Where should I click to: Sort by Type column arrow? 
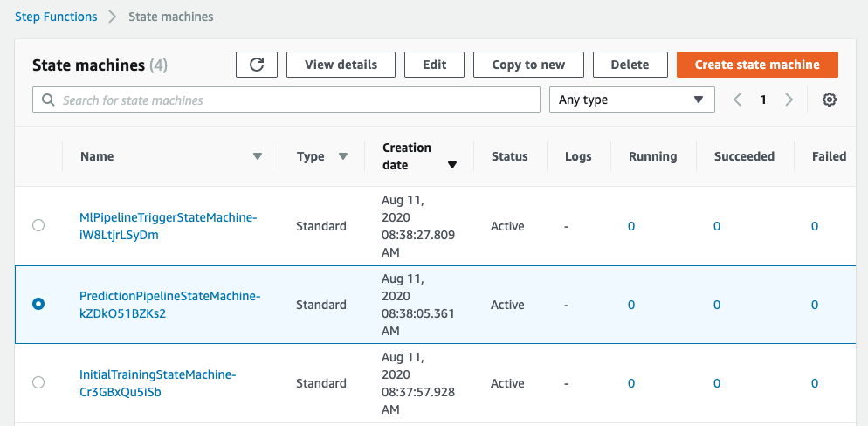342,156
